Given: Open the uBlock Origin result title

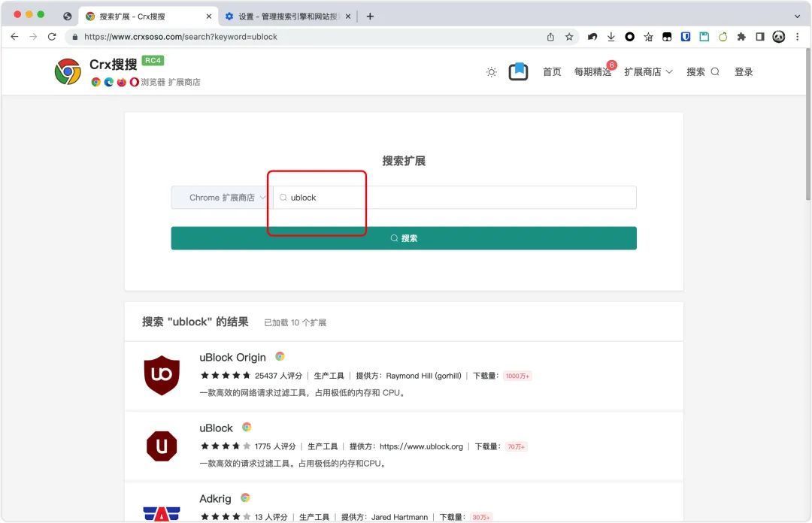Looking at the screenshot, I should [x=232, y=357].
